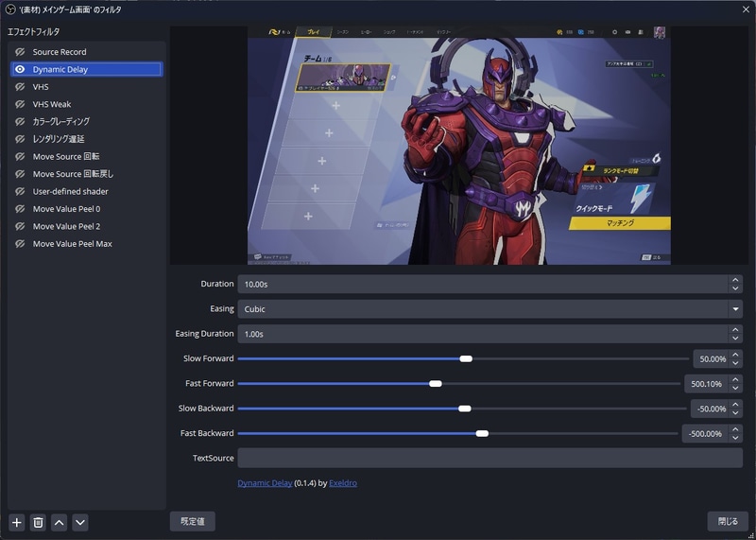756x540 pixels.
Task: Increase Fast Forward percent with up arrow
Action: coord(735,379)
